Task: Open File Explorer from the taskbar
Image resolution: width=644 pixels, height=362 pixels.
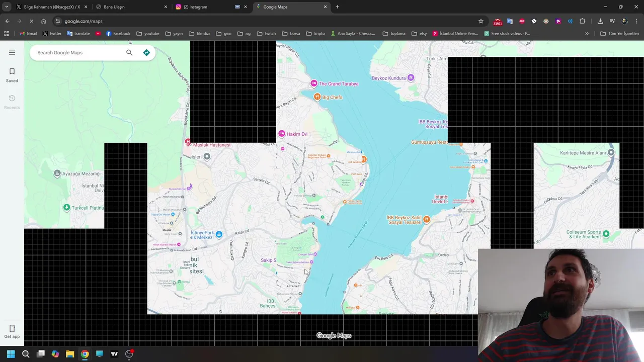Action: coord(70,354)
